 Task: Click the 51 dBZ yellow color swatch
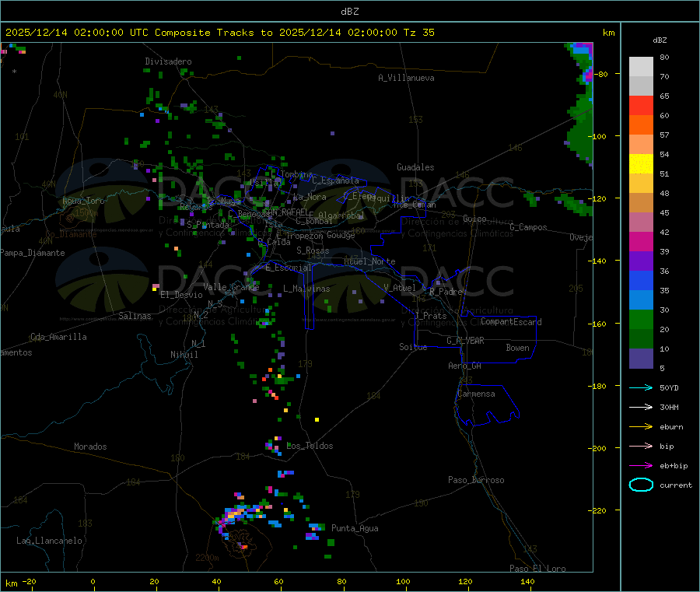pyautogui.click(x=641, y=164)
